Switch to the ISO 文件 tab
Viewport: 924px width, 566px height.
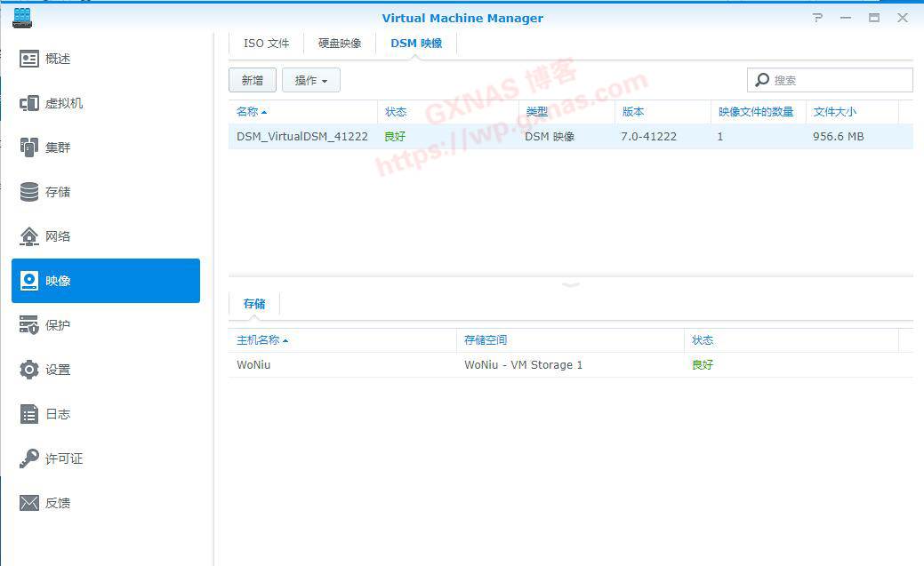click(x=266, y=44)
